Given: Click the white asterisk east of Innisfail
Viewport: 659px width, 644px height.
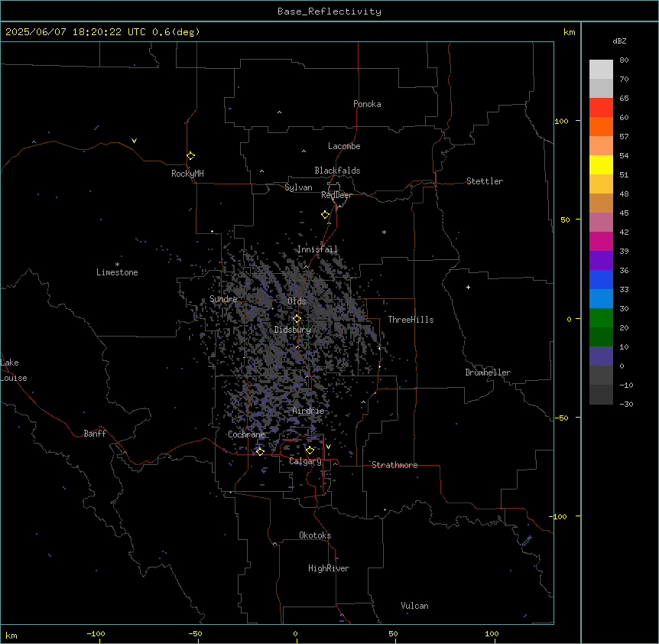Looking at the screenshot, I should click(x=384, y=232).
